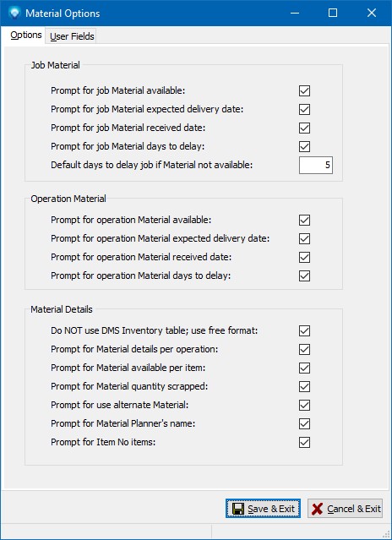Uncheck Do NOT use DMS Inventory table
This screenshot has width=392, height=540.
pyautogui.click(x=305, y=330)
